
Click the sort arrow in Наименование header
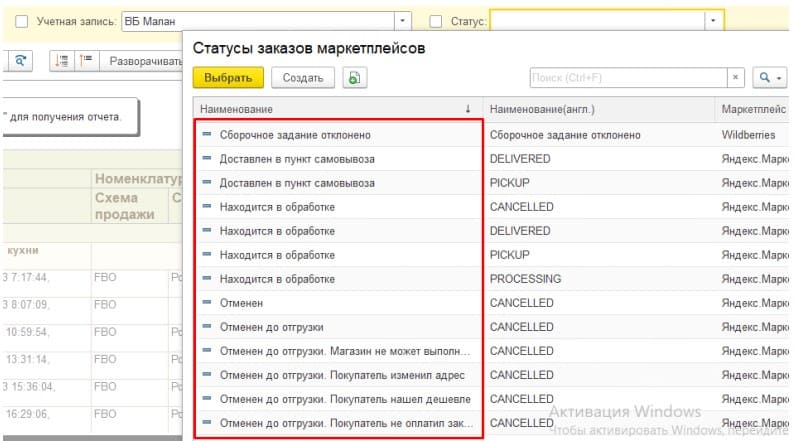pyautogui.click(x=468, y=109)
